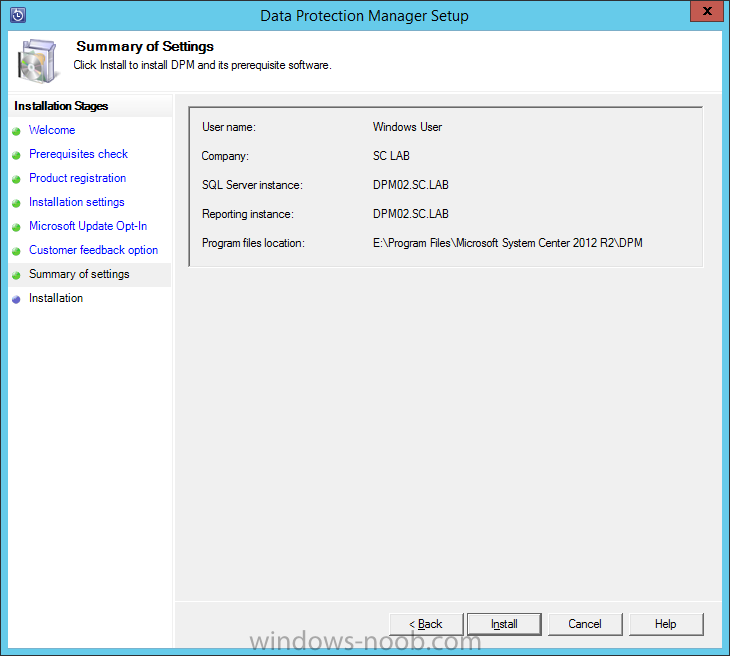Screen dimensions: 730x656
Task: Click the program files location path
Action: tap(507, 243)
